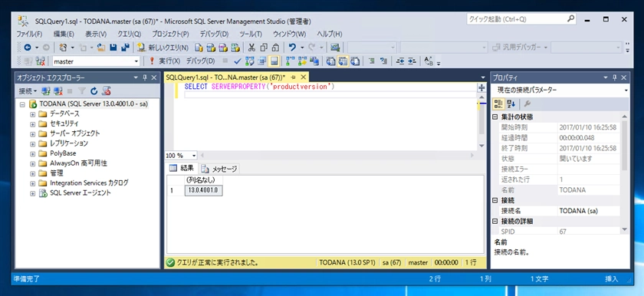Click Connect Object Explorer icon

pyautogui.click(x=46, y=90)
